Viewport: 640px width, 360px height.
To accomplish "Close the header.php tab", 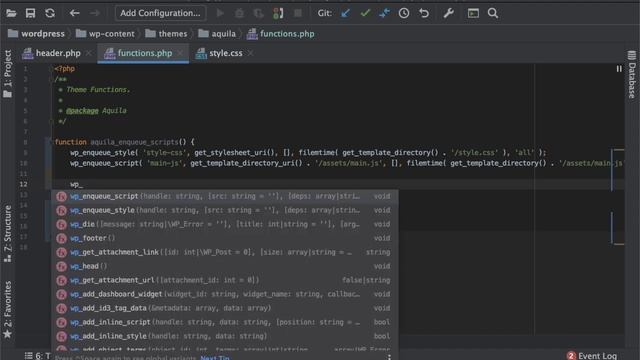I will pos(89,53).
